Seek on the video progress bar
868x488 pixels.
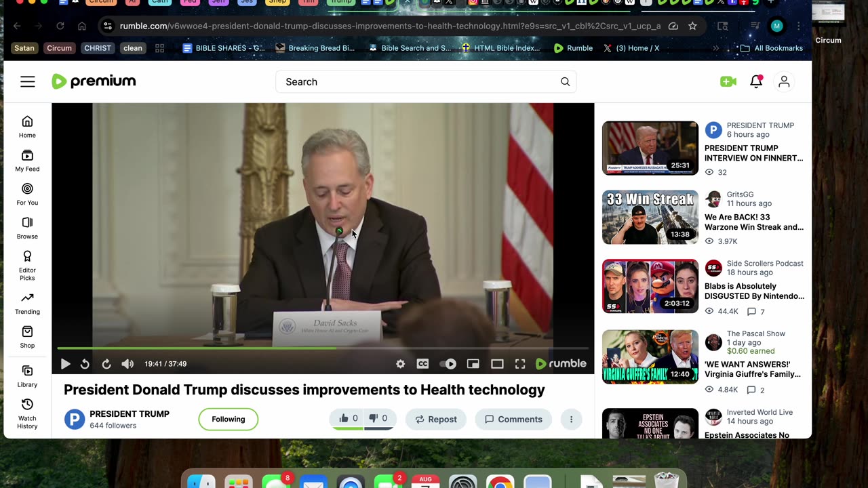coord(323,348)
